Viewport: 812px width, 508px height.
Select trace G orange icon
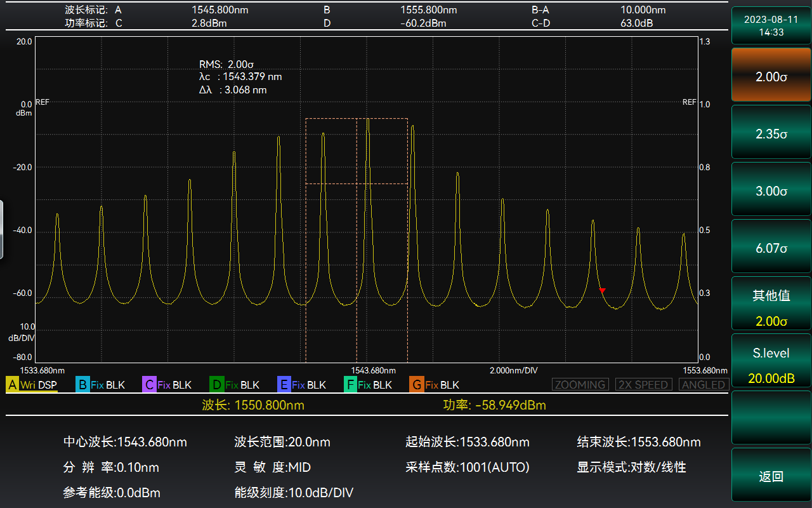pos(416,385)
